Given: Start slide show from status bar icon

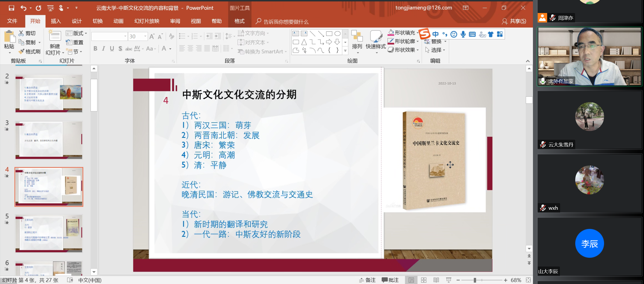Looking at the screenshot, I should pos(449,280).
